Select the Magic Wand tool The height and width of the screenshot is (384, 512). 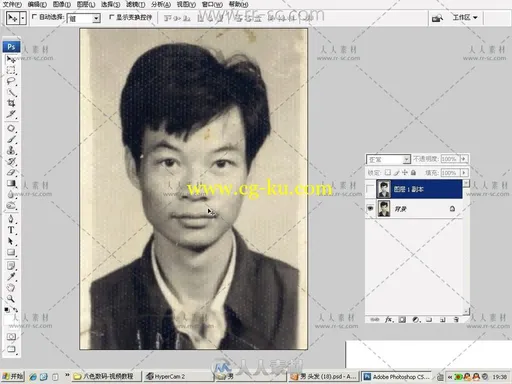11,92
